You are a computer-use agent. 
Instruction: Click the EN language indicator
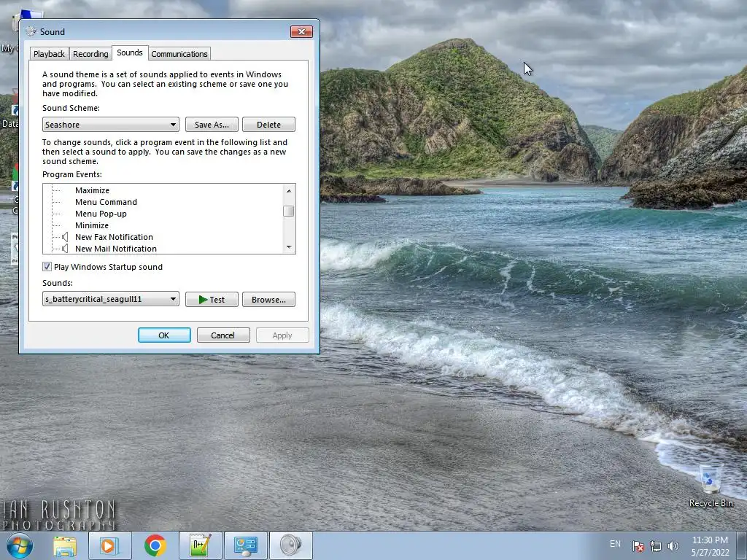click(615, 544)
